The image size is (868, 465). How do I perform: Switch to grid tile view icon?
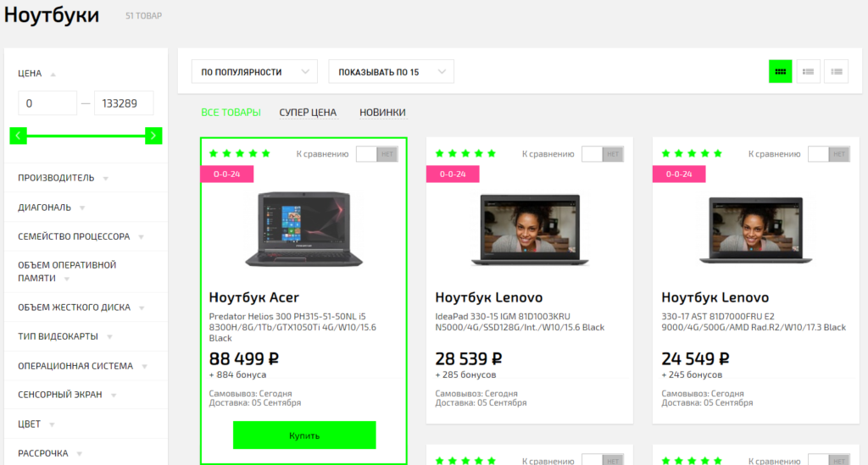coord(780,72)
